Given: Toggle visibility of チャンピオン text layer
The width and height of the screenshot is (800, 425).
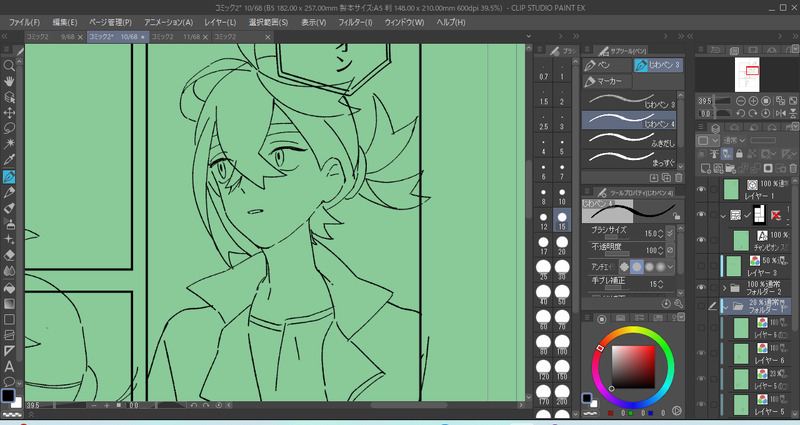Looking at the screenshot, I should click(701, 239).
